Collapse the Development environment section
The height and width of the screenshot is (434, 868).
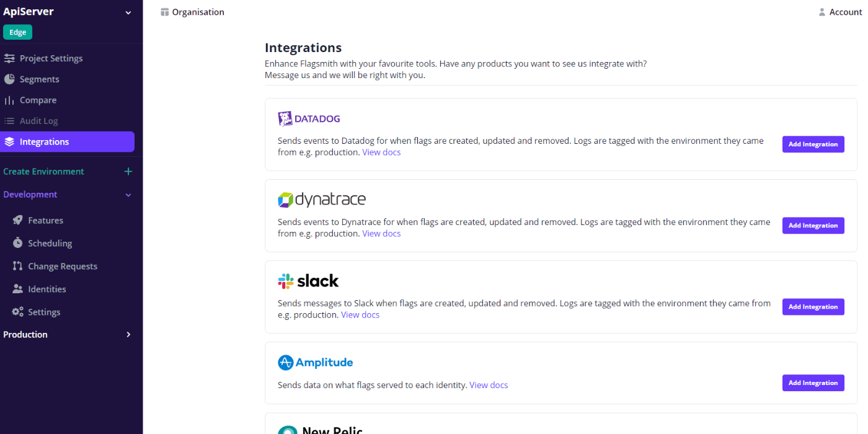pyautogui.click(x=128, y=195)
